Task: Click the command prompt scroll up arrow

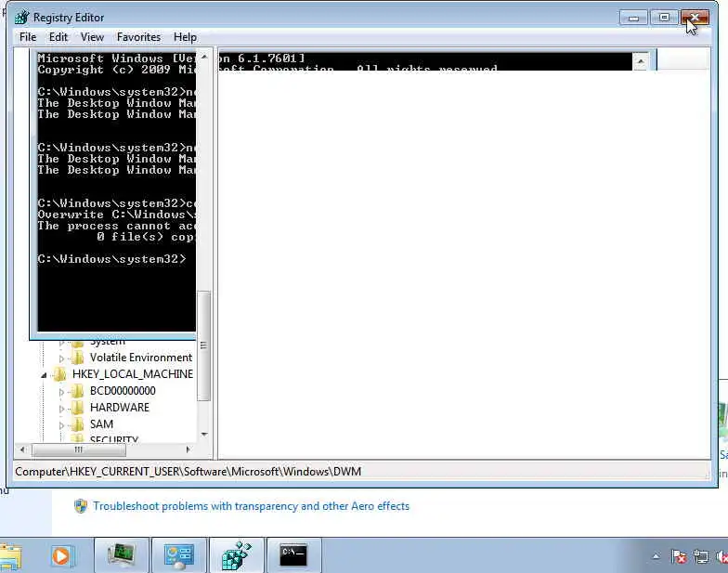Action: (x=641, y=61)
